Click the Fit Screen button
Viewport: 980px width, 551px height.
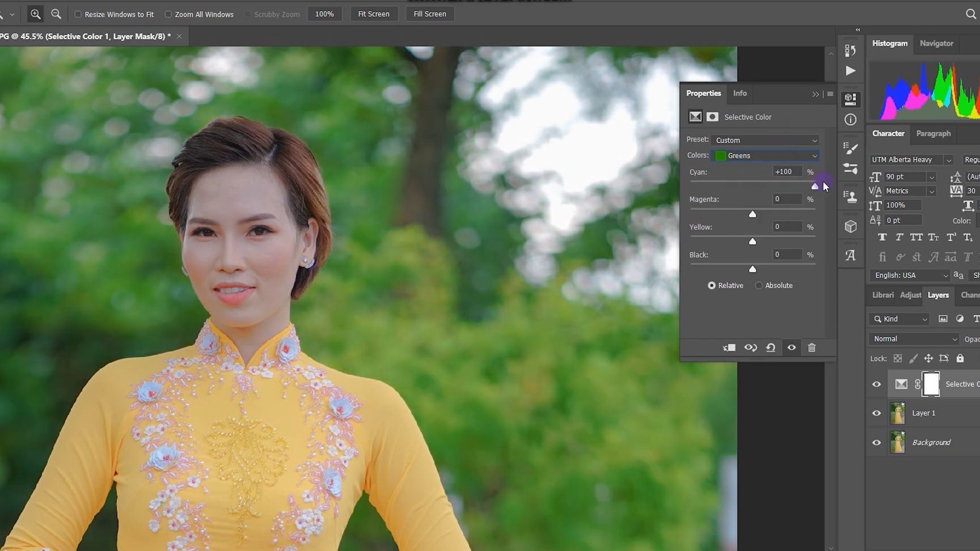(x=374, y=14)
